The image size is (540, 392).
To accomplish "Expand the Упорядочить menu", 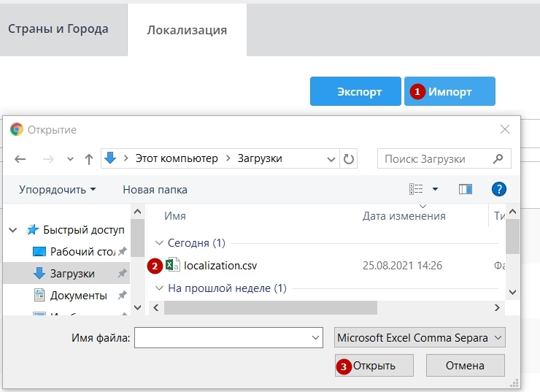I will click(57, 189).
